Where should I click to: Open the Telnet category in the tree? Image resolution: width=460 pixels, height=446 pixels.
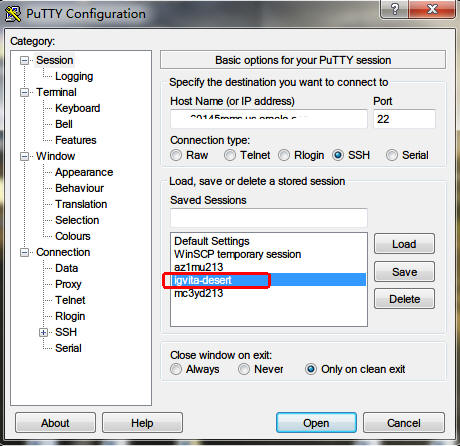coord(70,300)
